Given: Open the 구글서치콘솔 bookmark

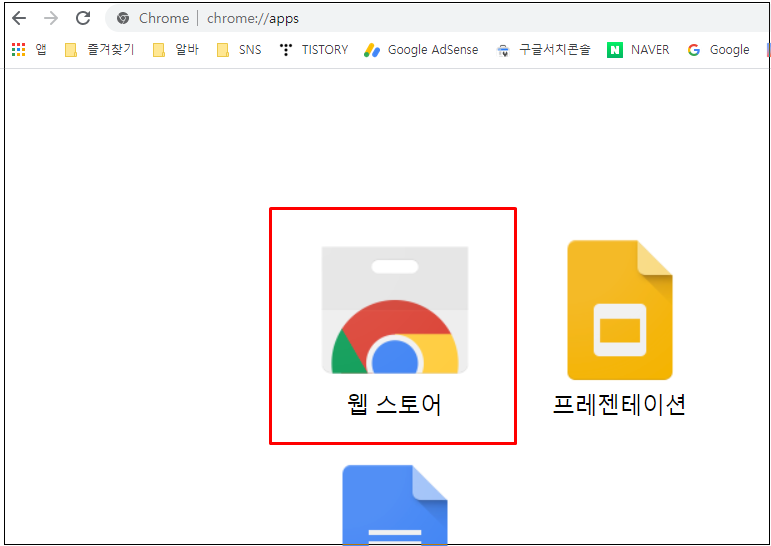Looking at the screenshot, I should (x=543, y=50).
